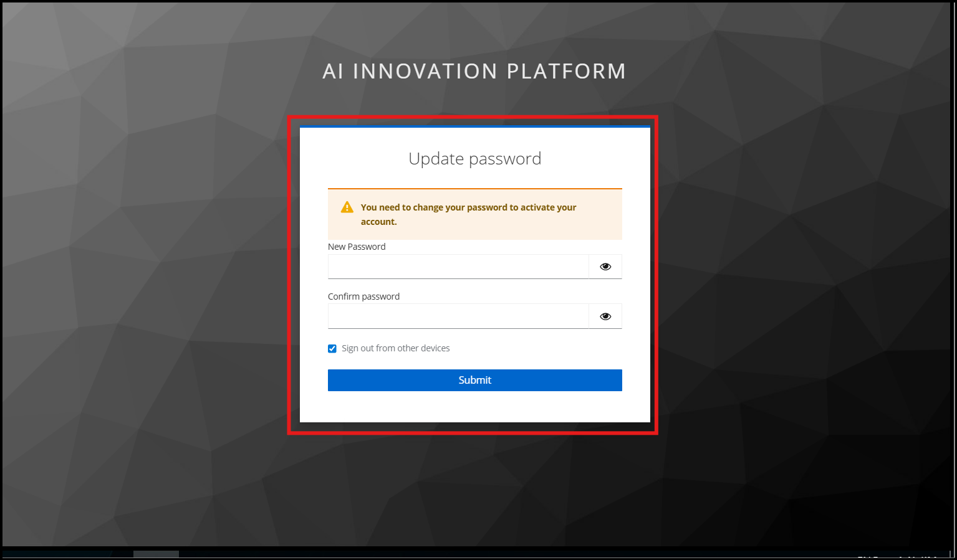Click the AI INNOVATION PLATFORM title
957x560 pixels.
coord(474,71)
